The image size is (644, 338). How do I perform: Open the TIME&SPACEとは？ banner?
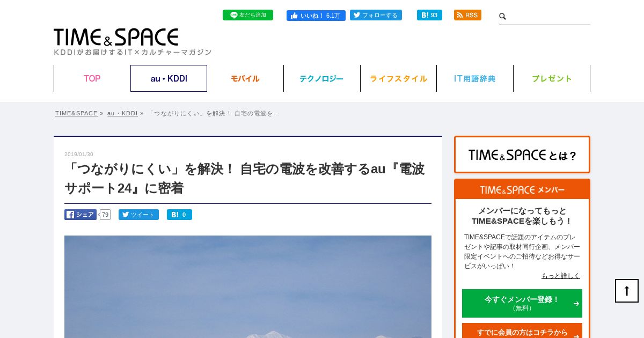(522, 155)
